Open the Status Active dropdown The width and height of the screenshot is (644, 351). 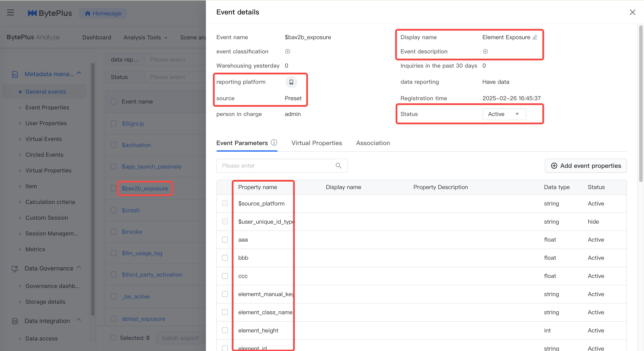pyautogui.click(x=504, y=114)
